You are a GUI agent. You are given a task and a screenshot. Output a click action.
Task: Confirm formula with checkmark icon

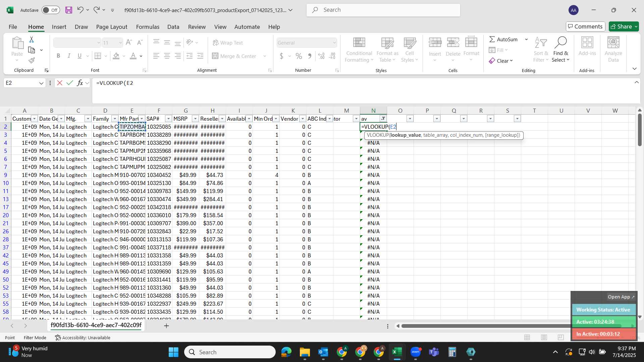point(70,83)
